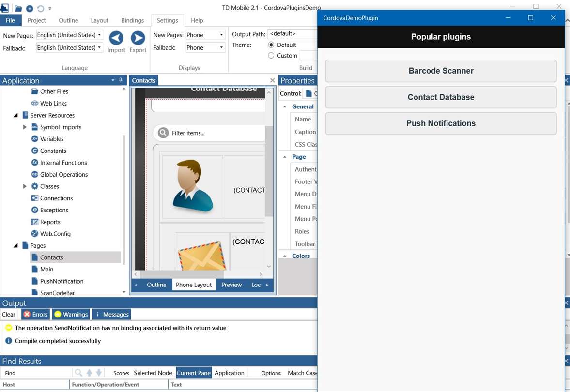Set find scope to Application
Viewport: 570px width, 392px height.
(x=230, y=373)
